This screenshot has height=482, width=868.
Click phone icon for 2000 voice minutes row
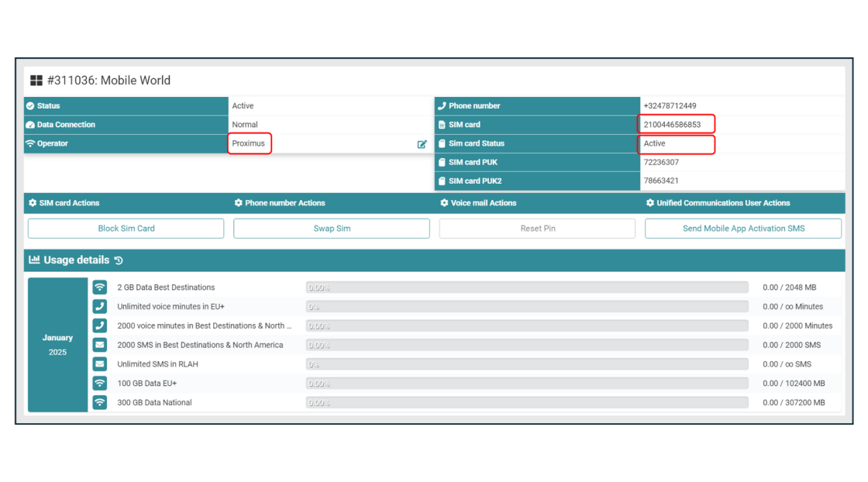(x=100, y=326)
